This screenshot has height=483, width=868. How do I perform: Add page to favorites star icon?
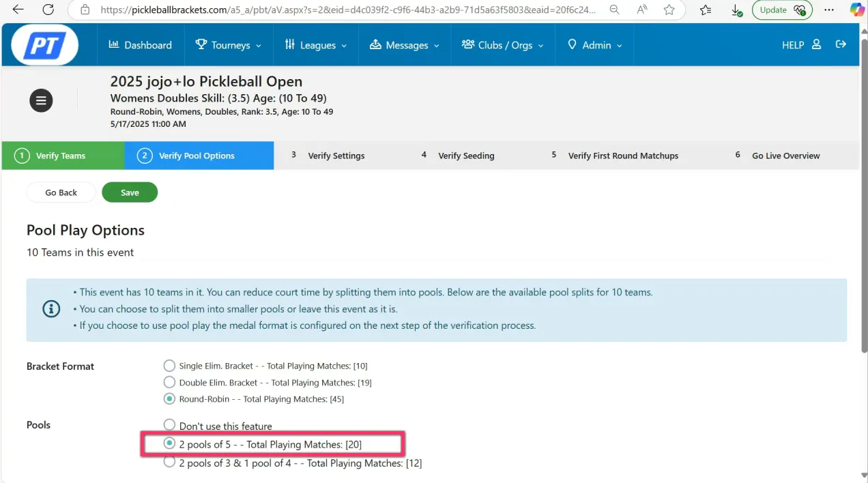(669, 10)
